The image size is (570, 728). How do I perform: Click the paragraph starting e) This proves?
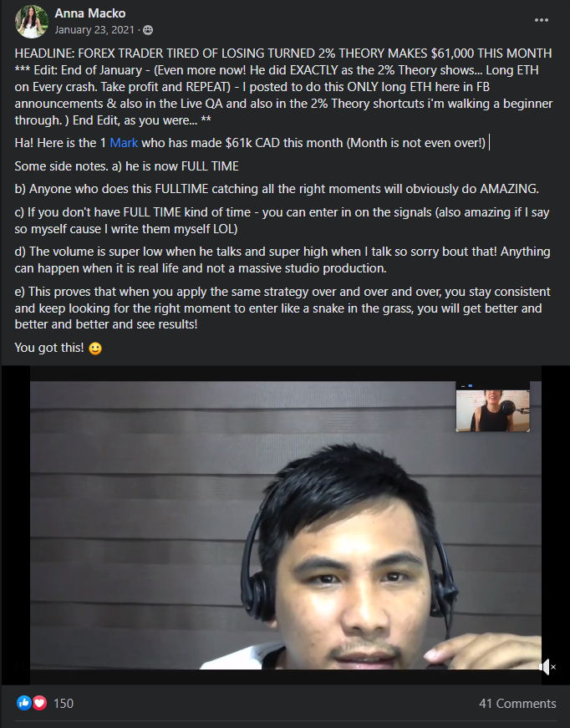point(282,308)
